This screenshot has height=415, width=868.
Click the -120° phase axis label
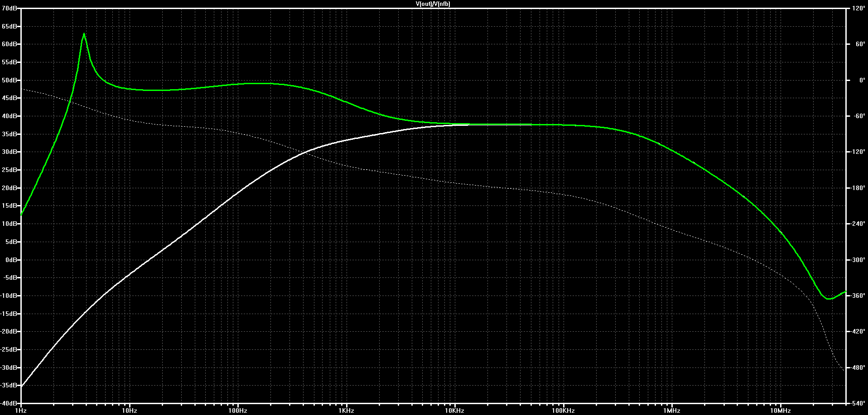tap(858, 152)
